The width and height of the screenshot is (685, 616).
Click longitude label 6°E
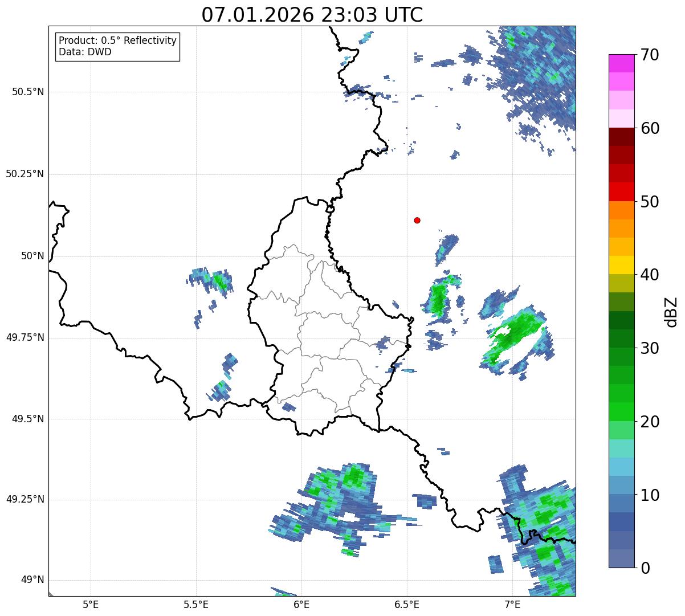(301, 604)
